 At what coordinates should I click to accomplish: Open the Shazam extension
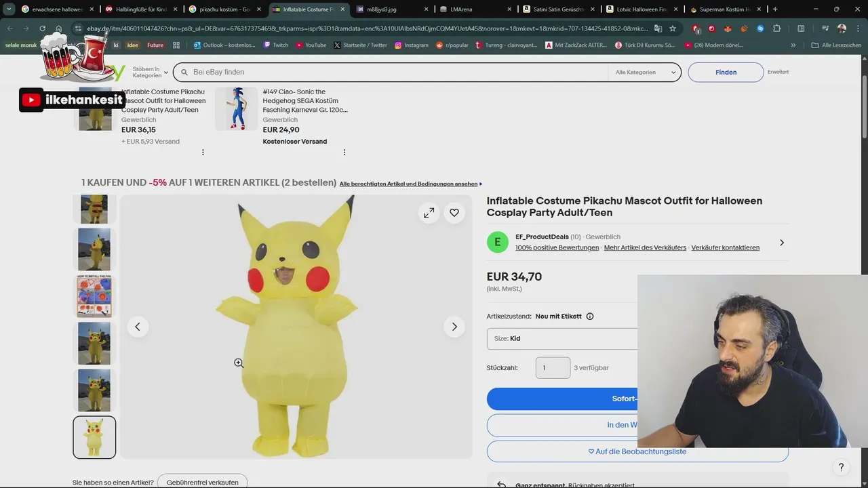coord(760,28)
